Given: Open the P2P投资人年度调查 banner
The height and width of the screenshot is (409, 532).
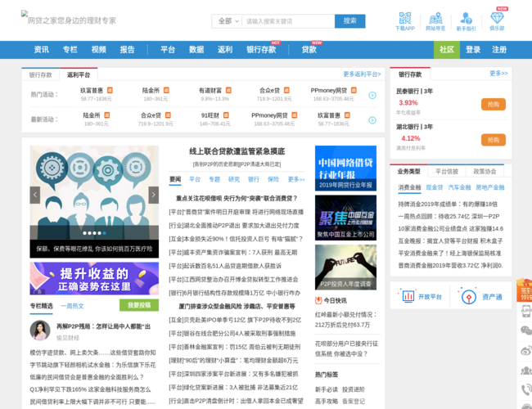Looking at the screenshot, I should tap(345, 267).
